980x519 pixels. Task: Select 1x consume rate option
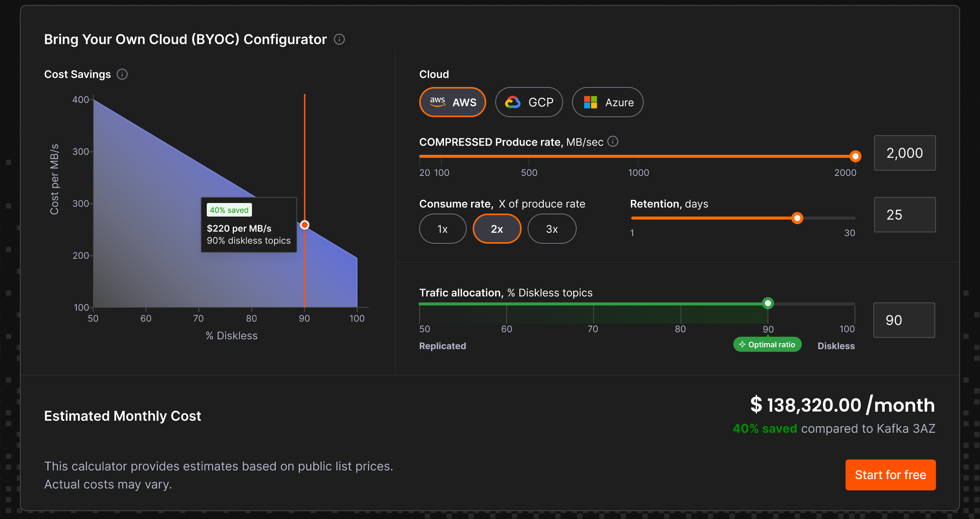click(x=443, y=229)
